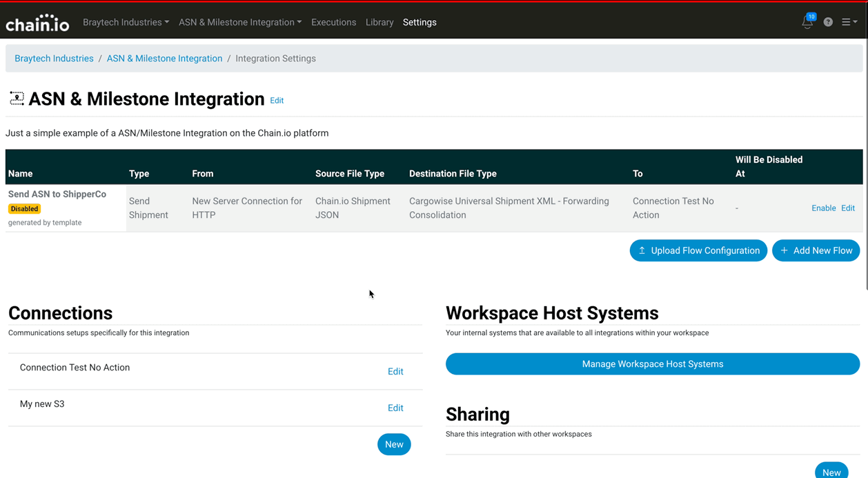Click the help question mark icon
Image resolution: width=868 pixels, height=478 pixels.
(828, 22)
